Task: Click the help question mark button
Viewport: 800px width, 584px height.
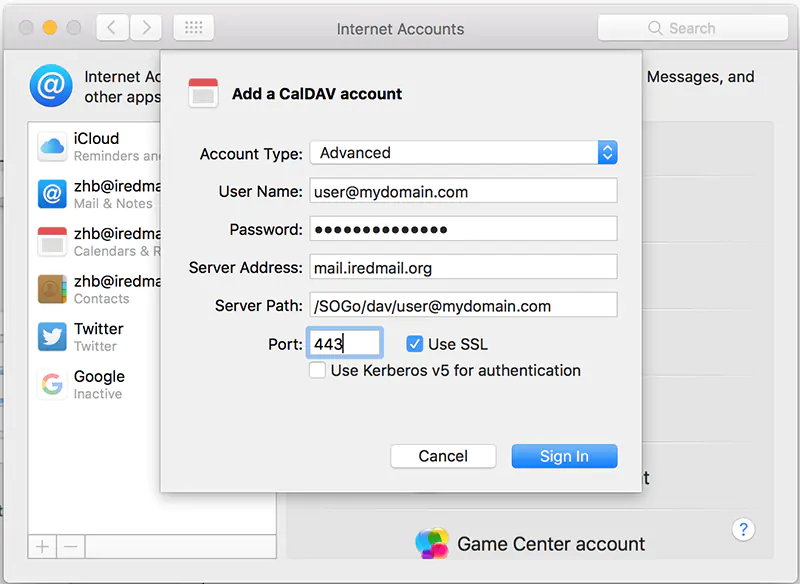Action: [744, 529]
